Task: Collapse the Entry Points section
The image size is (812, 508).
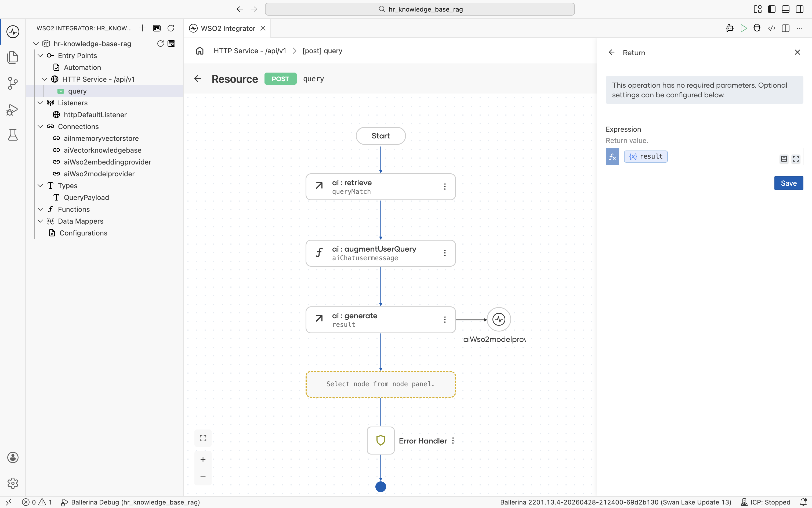Action: click(40, 55)
